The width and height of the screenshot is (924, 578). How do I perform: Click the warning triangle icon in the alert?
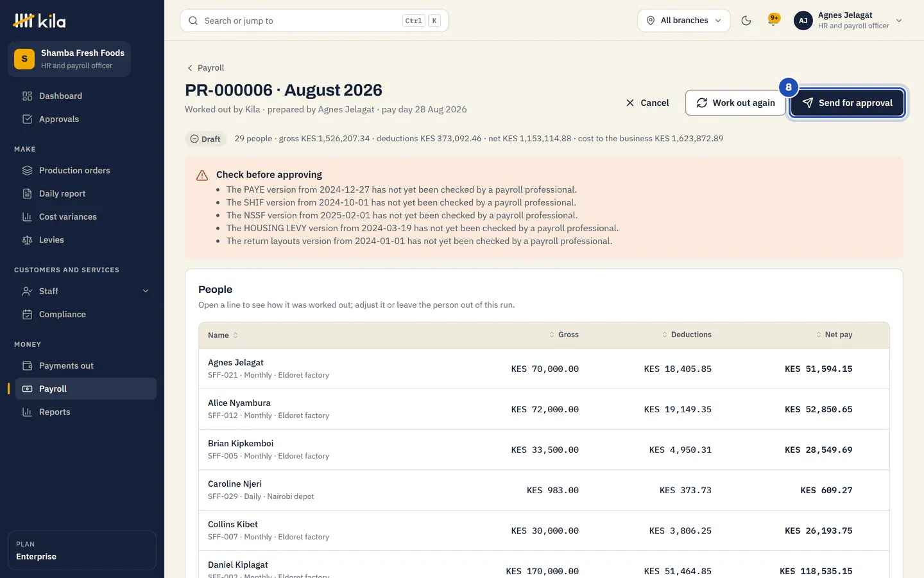pos(202,175)
